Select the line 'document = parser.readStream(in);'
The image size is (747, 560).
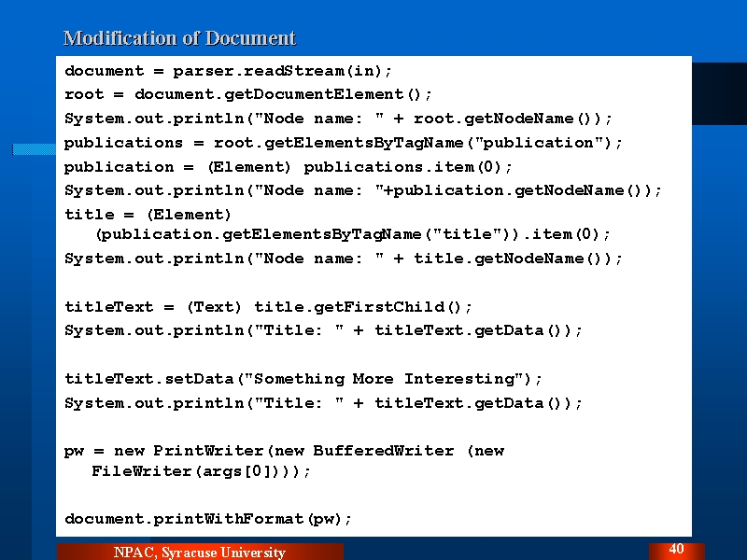pos(228,71)
